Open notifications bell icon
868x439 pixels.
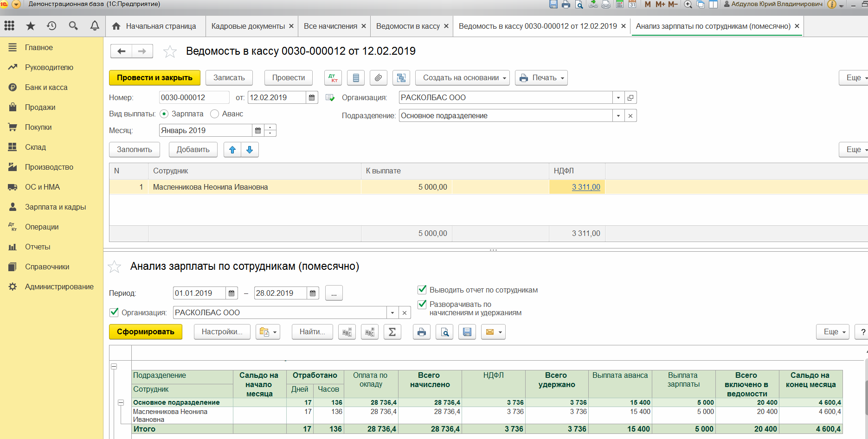coord(95,26)
